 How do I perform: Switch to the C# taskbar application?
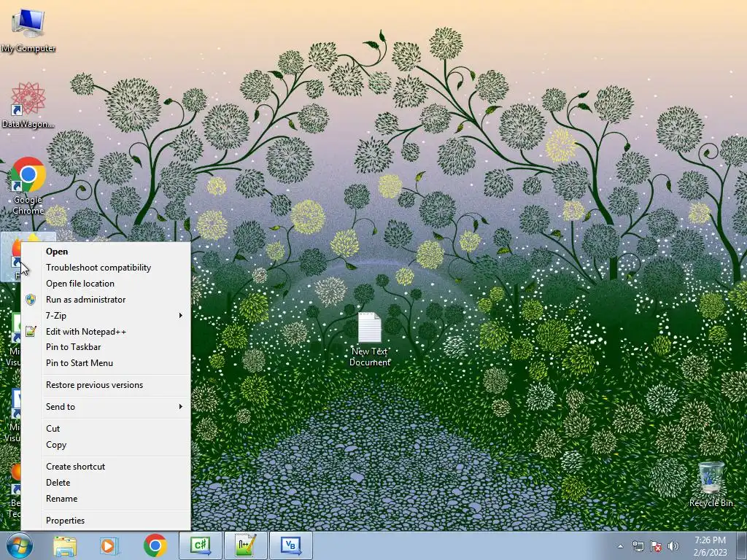(x=201, y=545)
